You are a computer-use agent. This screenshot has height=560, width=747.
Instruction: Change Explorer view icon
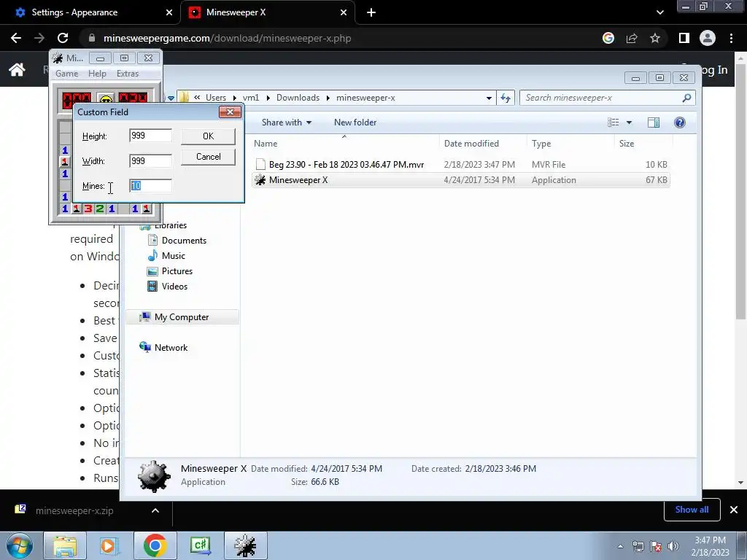pos(613,122)
